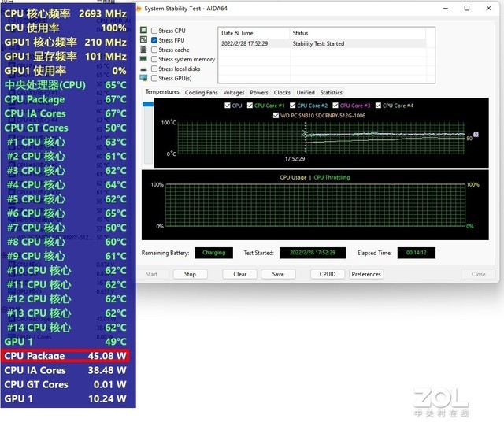Toggle the CPU Core #3 graph checkbox
Viewport: 504px width, 426px height.
coord(335,106)
